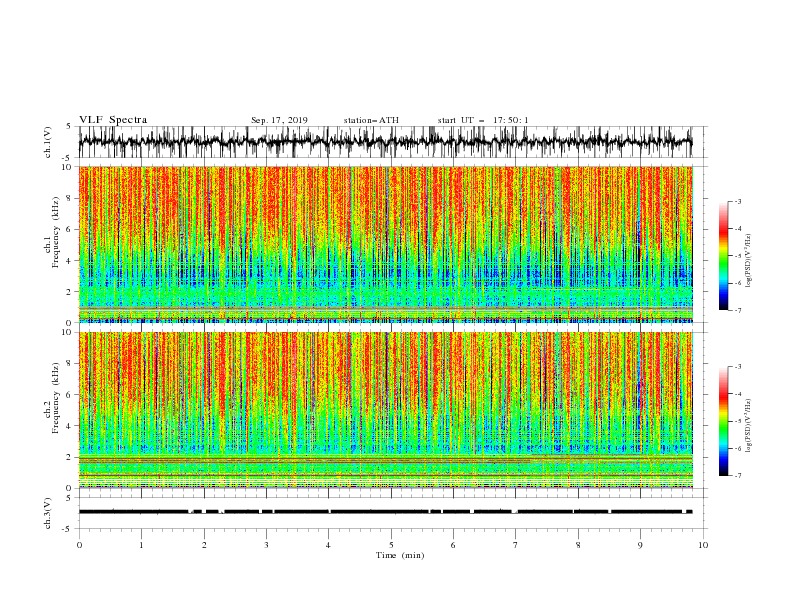Click the "-7" value on ch.1 colorbar
Screen dimensions: 792x612
(738, 311)
